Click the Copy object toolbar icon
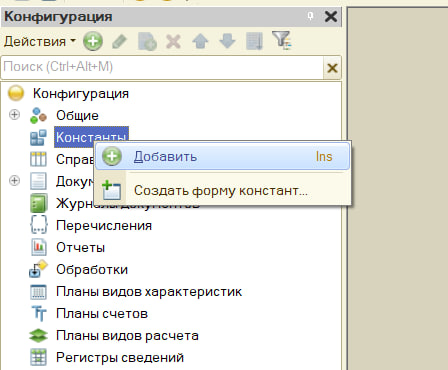This screenshot has height=370, width=448. [147, 42]
